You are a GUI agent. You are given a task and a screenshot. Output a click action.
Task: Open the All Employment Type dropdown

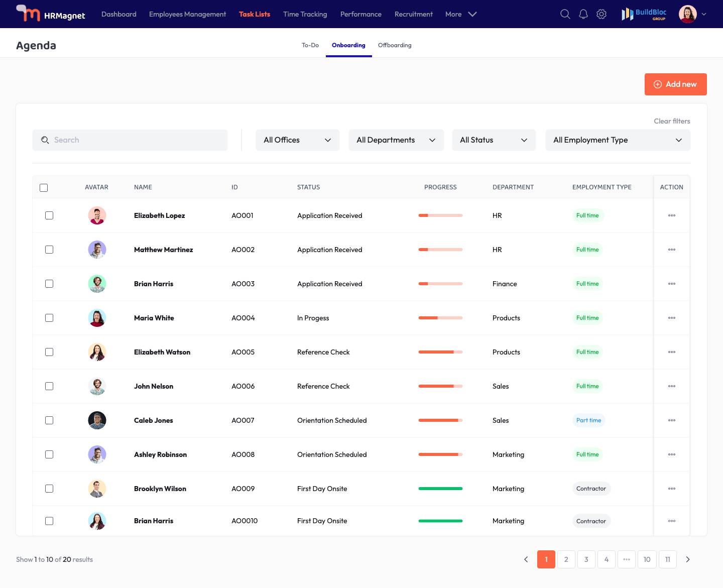(x=618, y=140)
